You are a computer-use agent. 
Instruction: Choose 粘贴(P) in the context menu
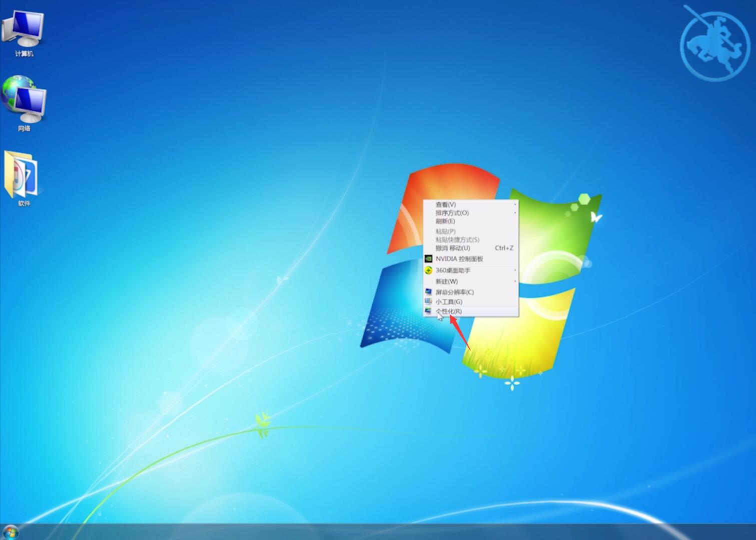(471, 231)
